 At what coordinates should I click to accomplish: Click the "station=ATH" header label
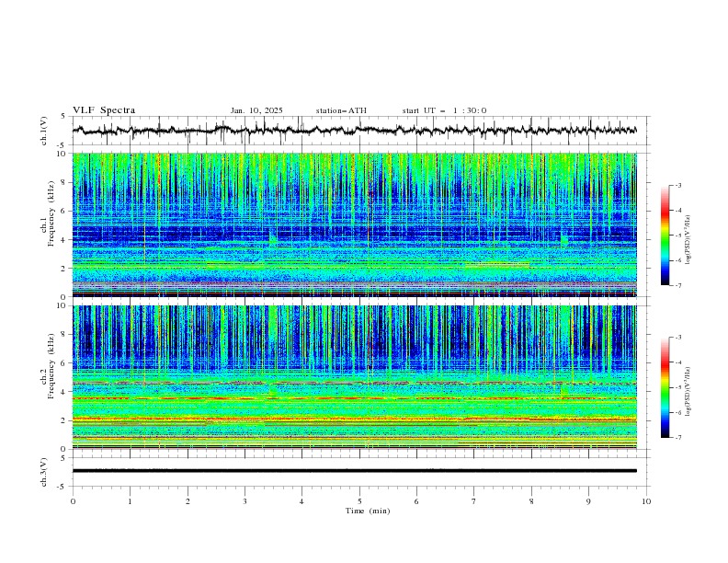[341, 110]
